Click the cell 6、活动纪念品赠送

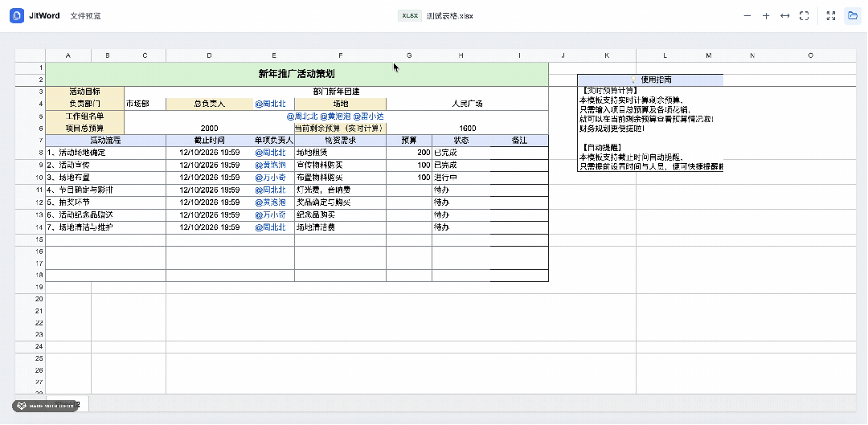point(106,215)
